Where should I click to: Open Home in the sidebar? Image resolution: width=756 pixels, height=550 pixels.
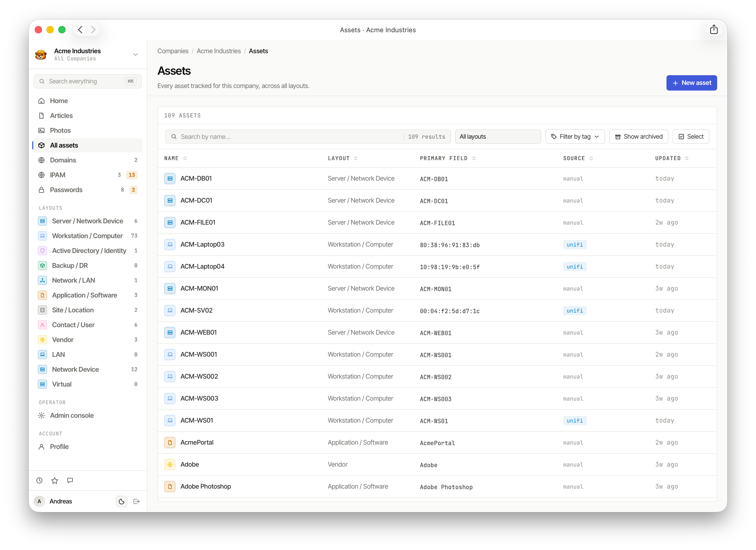click(x=87, y=101)
